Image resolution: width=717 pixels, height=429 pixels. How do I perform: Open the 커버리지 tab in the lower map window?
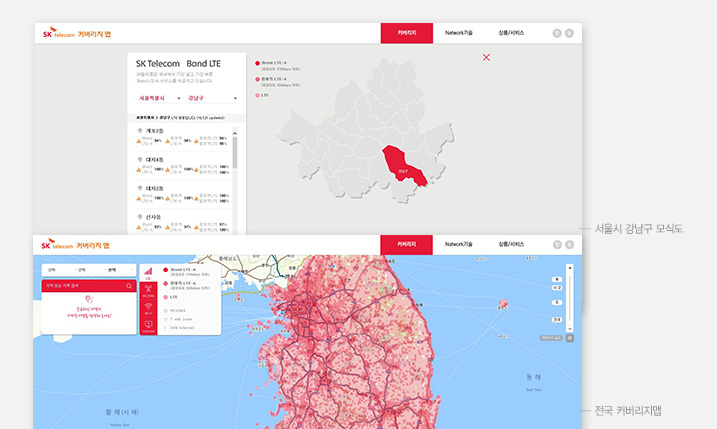click(x=406, y=245)
